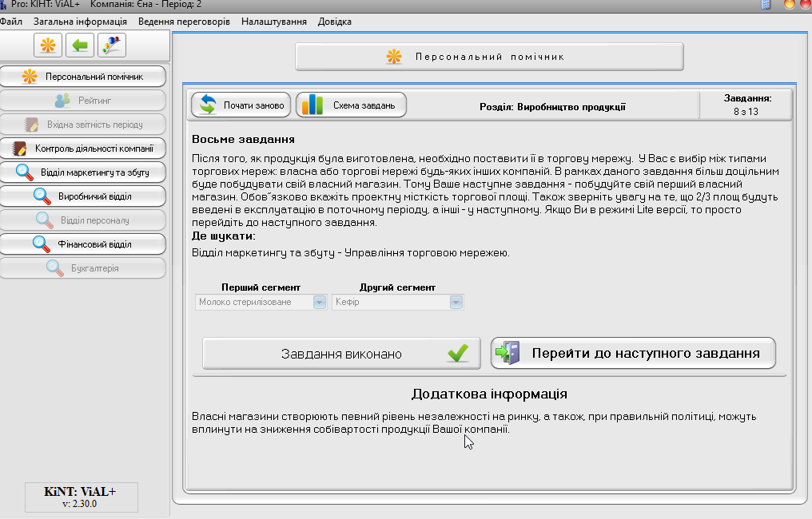Click the Розділ: Виробництво продукції label

552,107
